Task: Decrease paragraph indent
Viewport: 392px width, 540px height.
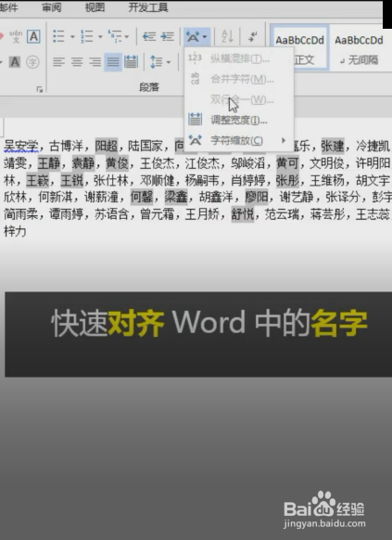Action: [x=149, y=36]
